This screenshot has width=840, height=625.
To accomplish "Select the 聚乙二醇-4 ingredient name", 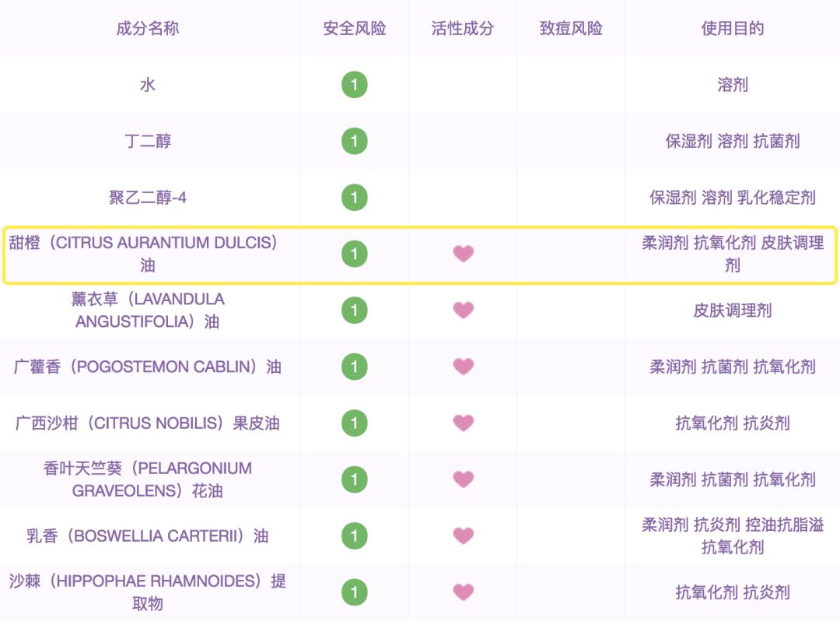I will coord(148,197).
